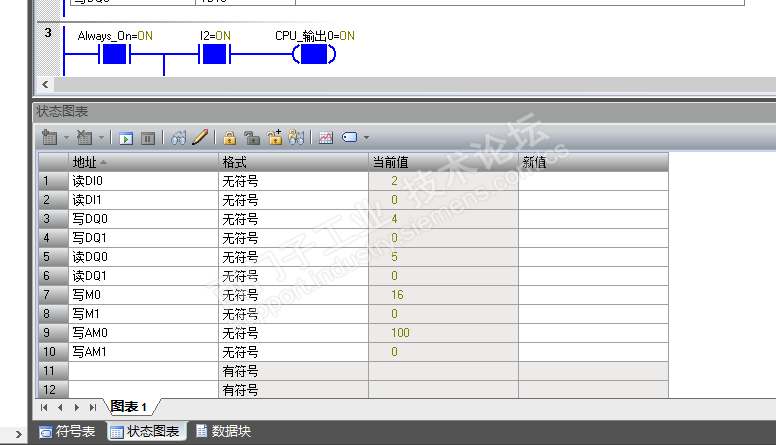
Task: Click the 无符号 format cell for 写AM1
Action: pyautogui.click(x=293, y=352)
